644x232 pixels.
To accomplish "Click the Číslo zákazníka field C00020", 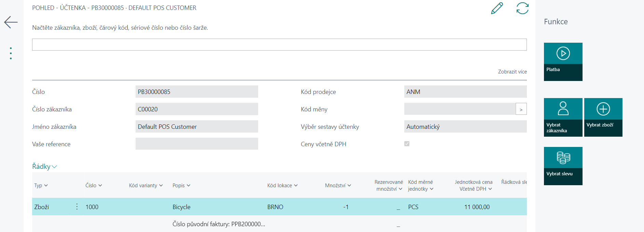I will [197, 109].
